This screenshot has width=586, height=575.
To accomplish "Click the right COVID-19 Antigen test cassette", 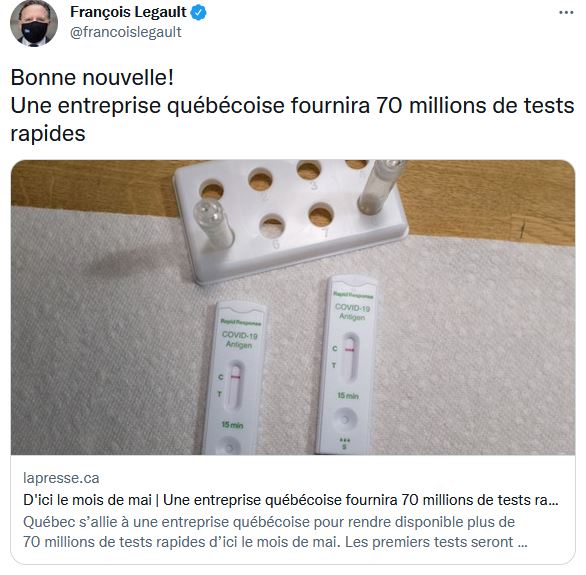I will click(346, 365).
